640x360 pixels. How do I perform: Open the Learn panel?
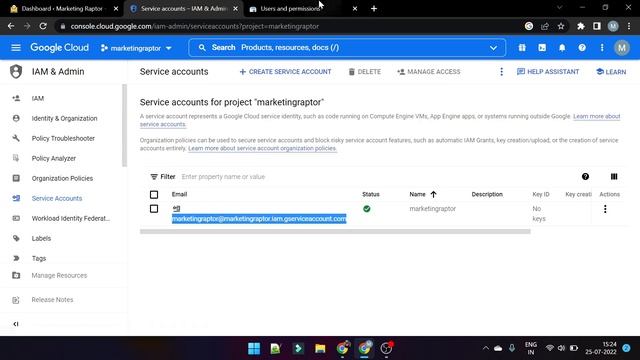pyautogui.click(x=611, y=72)
